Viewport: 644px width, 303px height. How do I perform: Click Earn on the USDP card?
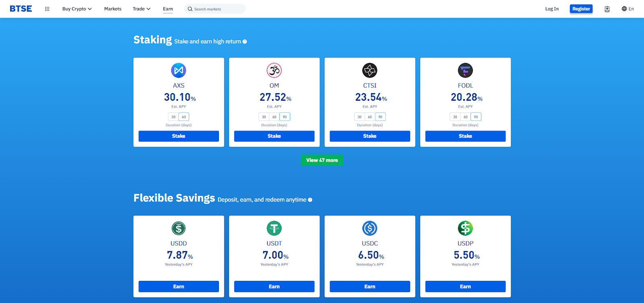[465, 286]
